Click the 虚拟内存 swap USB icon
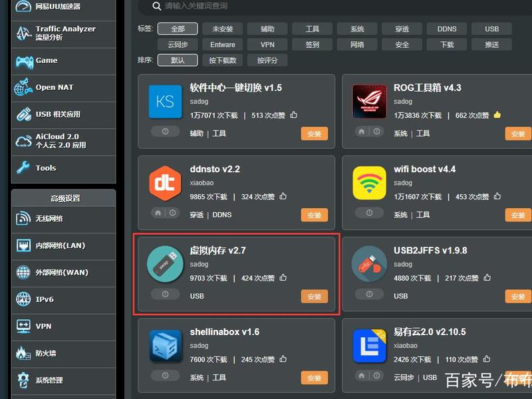The height and width of the screenshot is (399, 532). pyautogui.click(x=165, y=264)
